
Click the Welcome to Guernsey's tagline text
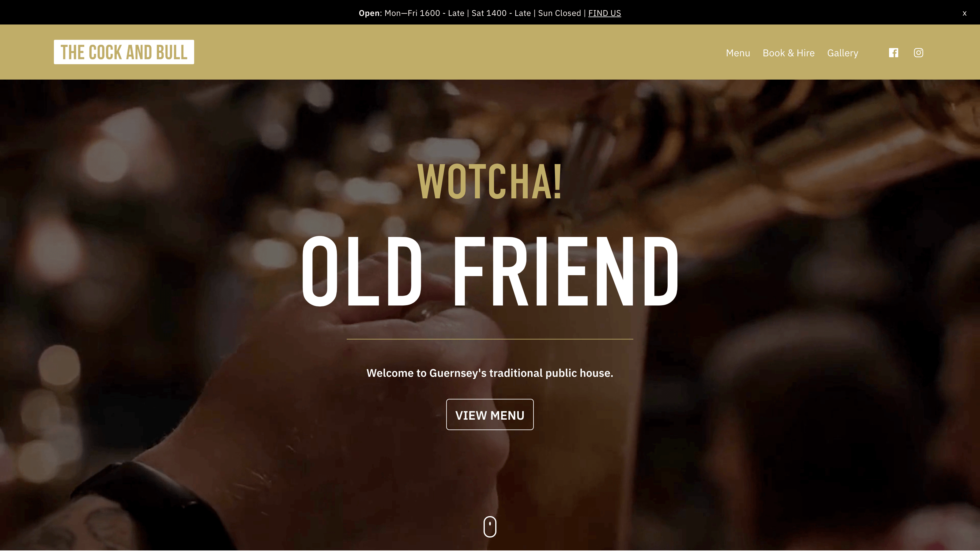[x=490, y=373]
